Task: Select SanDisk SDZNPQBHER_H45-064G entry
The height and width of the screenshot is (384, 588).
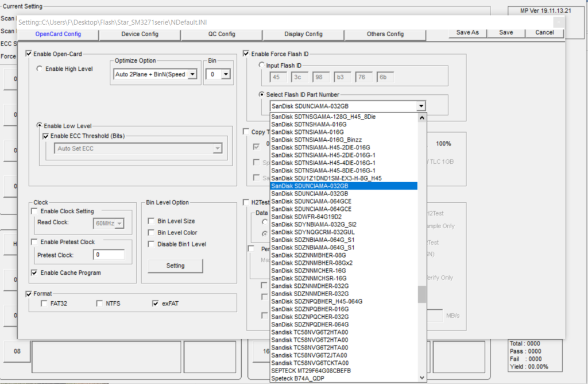Action: coord(343,301)
